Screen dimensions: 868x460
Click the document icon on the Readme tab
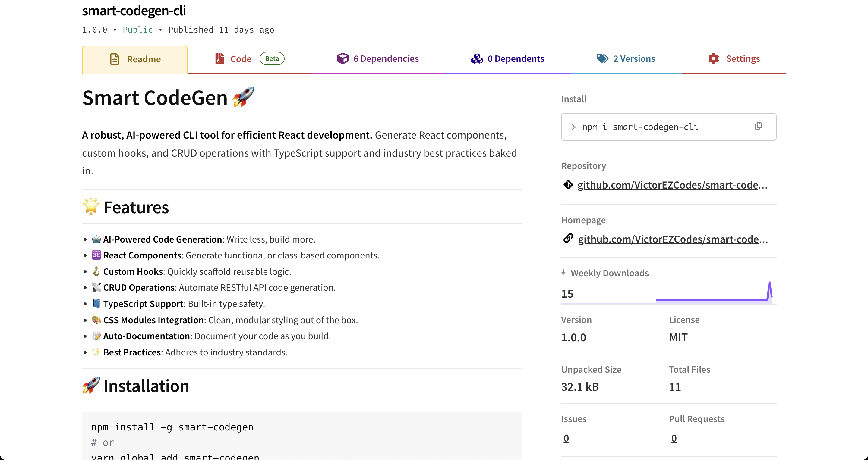coord(115,59)
